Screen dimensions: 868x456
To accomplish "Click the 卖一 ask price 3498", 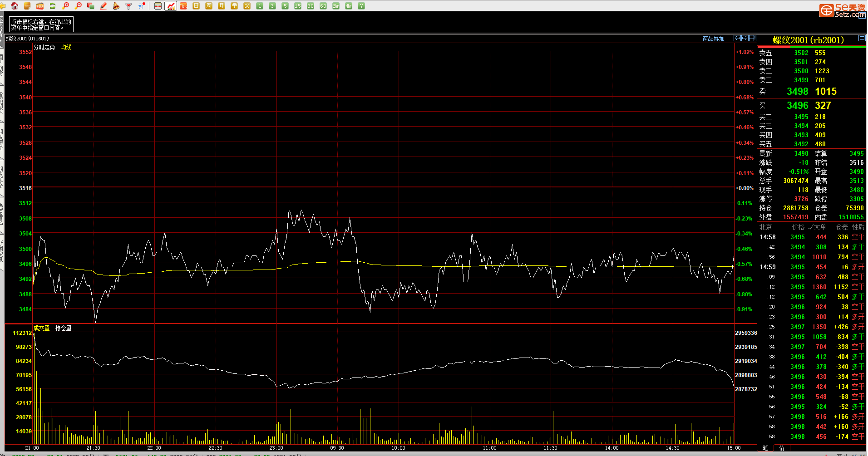I will (798, 91).
